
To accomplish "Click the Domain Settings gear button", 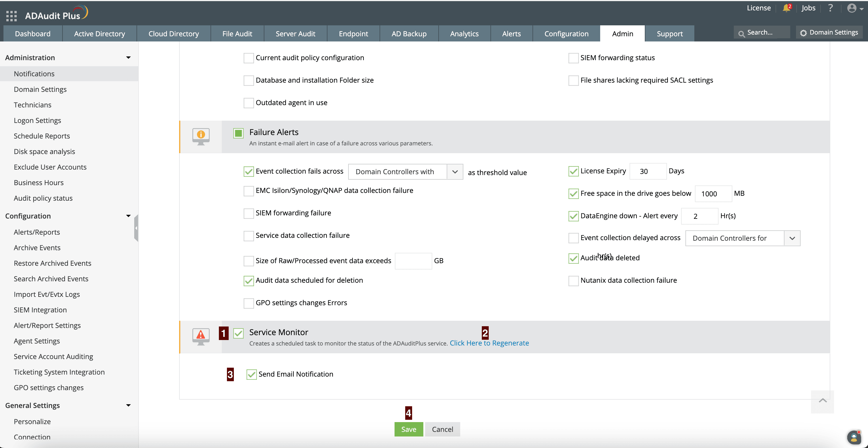I will (830, 32).
